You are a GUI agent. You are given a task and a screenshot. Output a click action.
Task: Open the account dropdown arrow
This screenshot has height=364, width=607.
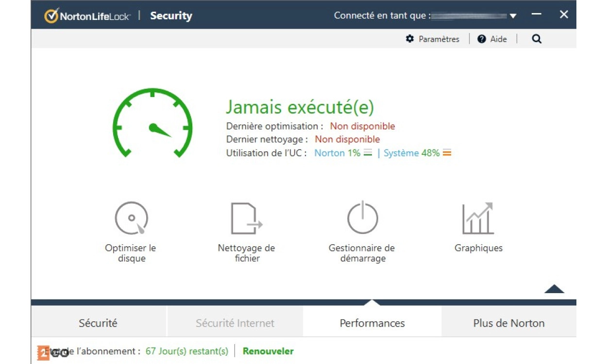tap(513, 16)
